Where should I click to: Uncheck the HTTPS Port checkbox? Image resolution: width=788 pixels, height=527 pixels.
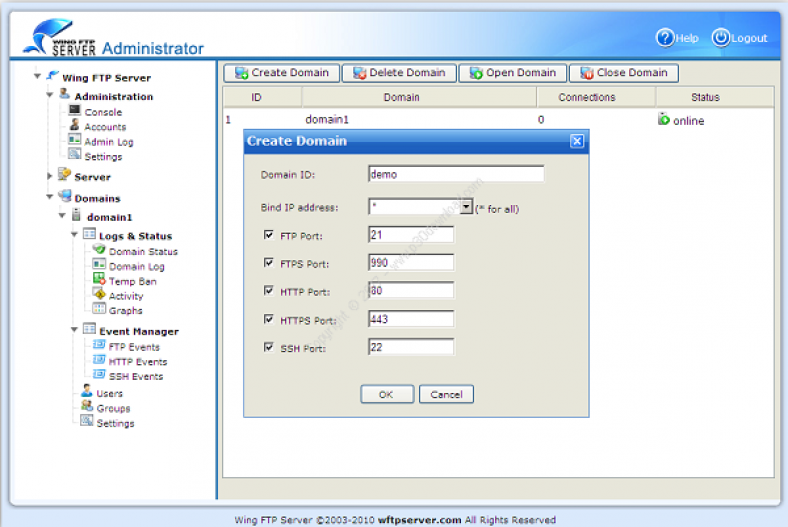point(269,319)
